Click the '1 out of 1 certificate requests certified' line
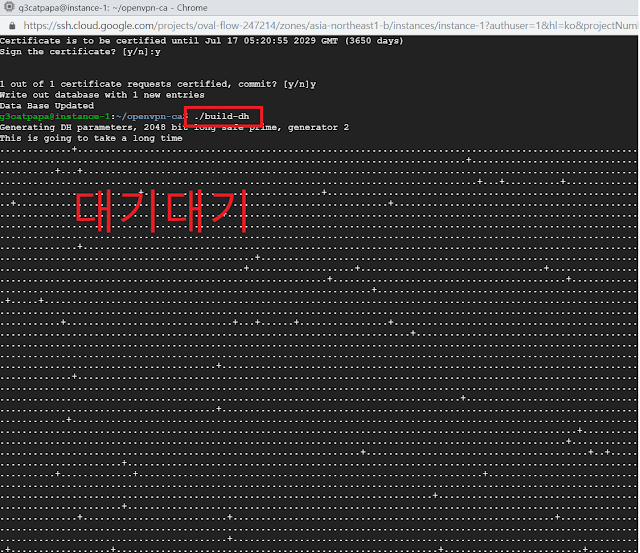The width and height of the screenshot is (640, 553). tap(158, 84)
